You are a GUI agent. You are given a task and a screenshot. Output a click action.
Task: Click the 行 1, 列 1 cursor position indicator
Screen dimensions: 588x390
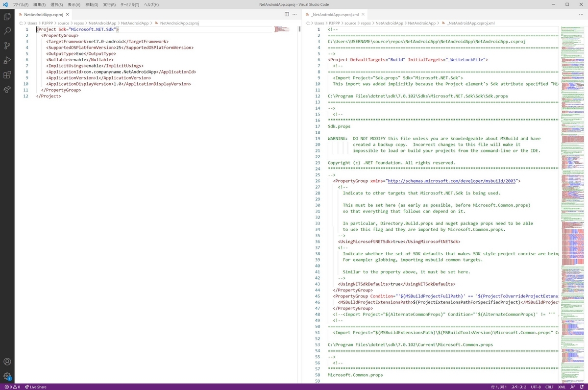499,387
